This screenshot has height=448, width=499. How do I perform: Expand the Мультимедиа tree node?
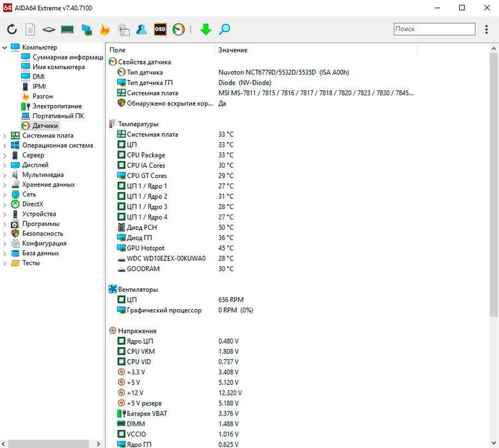pyautogui.click(x=4, y=175)
